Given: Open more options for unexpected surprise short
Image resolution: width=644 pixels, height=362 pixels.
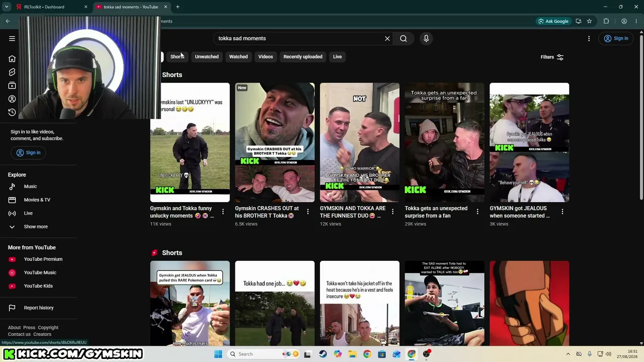Looking at the screenshot, I should [477, 212].
